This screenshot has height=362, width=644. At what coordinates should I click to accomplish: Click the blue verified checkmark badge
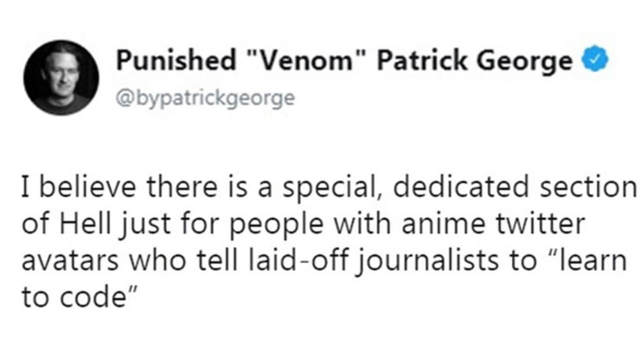[x=595, y=59]
